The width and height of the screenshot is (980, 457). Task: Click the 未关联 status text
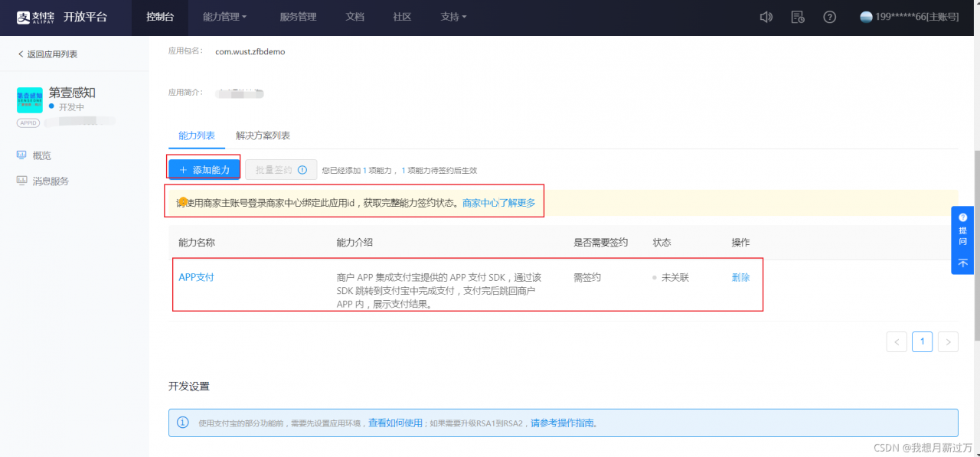[675, 278]
